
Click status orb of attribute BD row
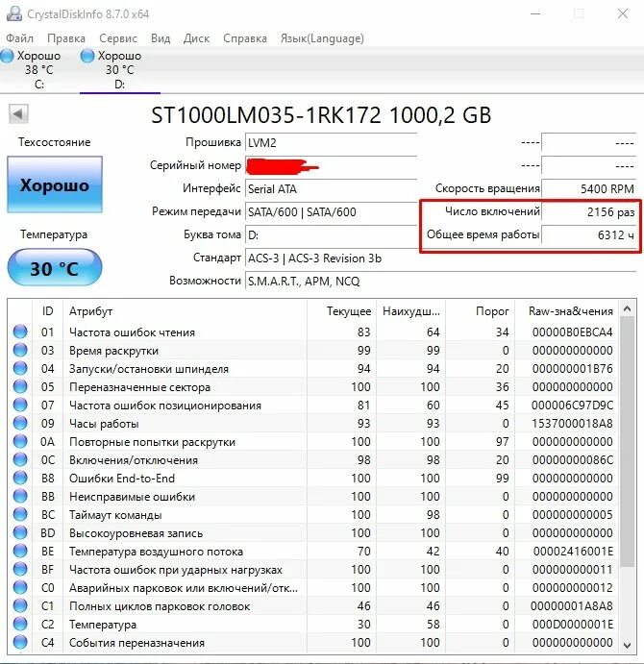pos(20,532)
